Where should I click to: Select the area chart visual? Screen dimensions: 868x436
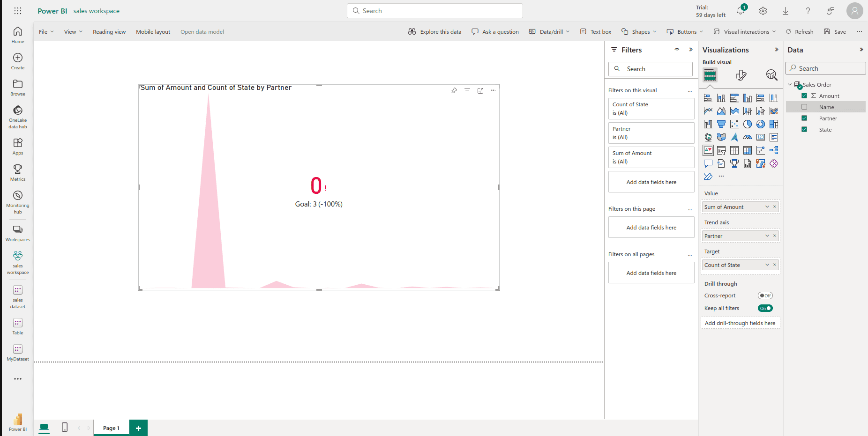pos(721,111)
